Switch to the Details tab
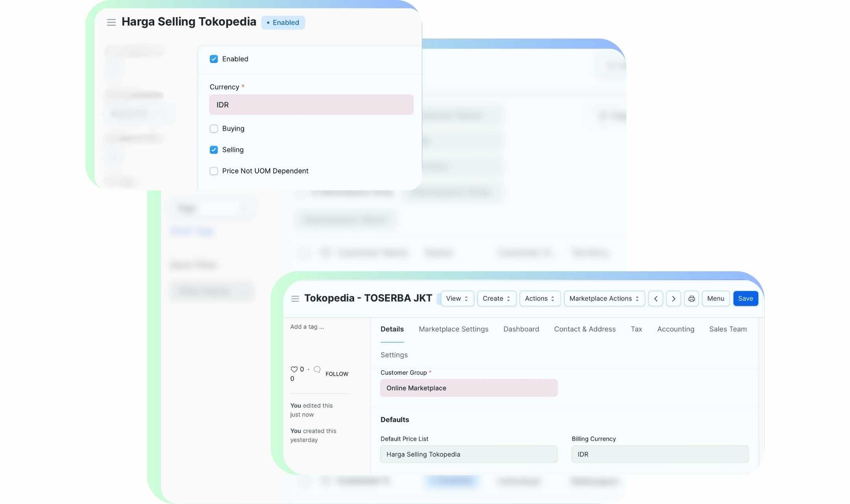Viewport: 850px width, 504px height. point(392,329)
